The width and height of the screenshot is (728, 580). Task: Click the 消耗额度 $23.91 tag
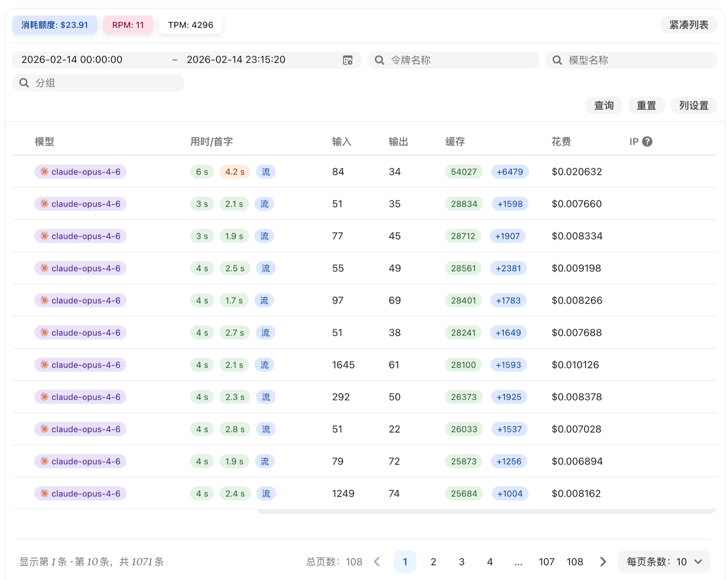pos(55,25)
